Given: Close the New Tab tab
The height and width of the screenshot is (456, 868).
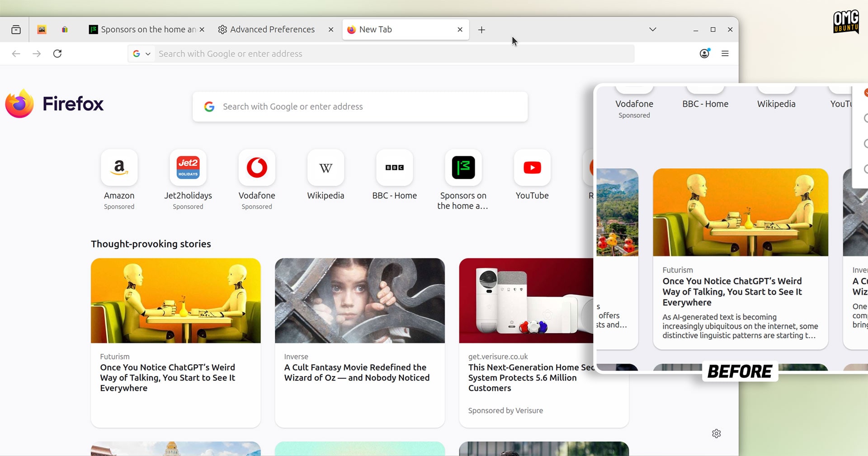Looking at the screenshot, I should tap(460, 29).
